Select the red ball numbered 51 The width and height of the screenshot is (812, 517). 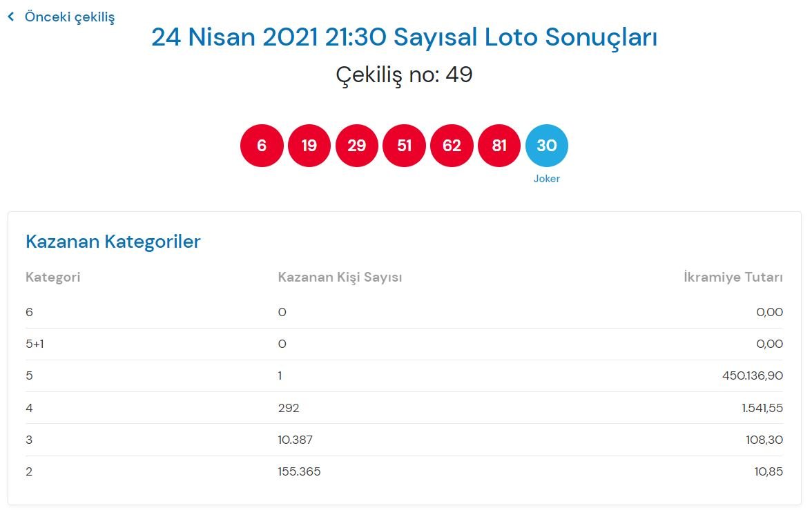click(405, 146)
